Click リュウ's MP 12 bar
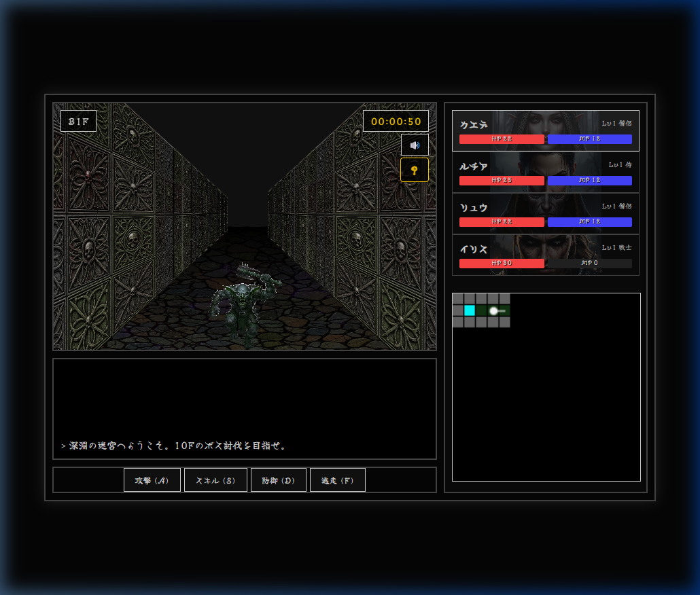The image size is (700, 595). pos(590,221)
